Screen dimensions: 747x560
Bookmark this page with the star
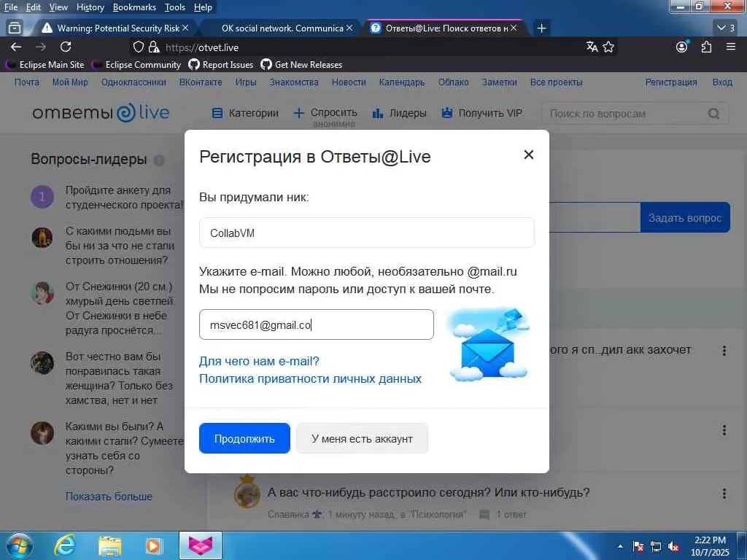click(608, 47)
